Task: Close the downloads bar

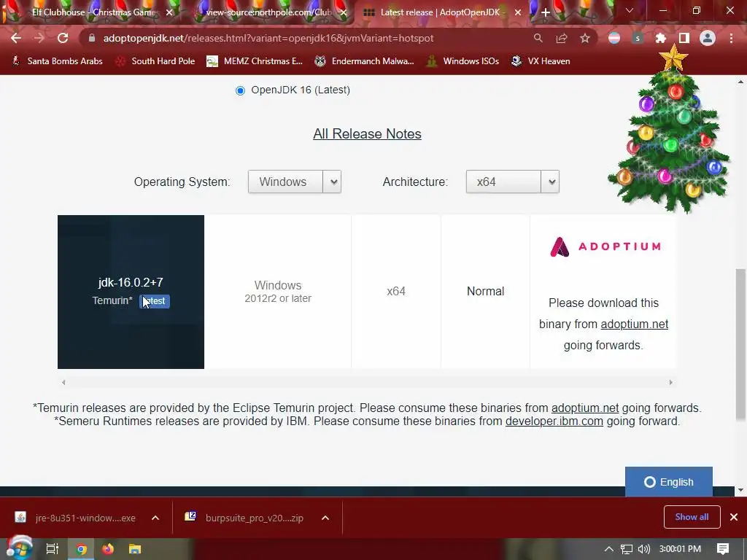Action: coord(734,517)
